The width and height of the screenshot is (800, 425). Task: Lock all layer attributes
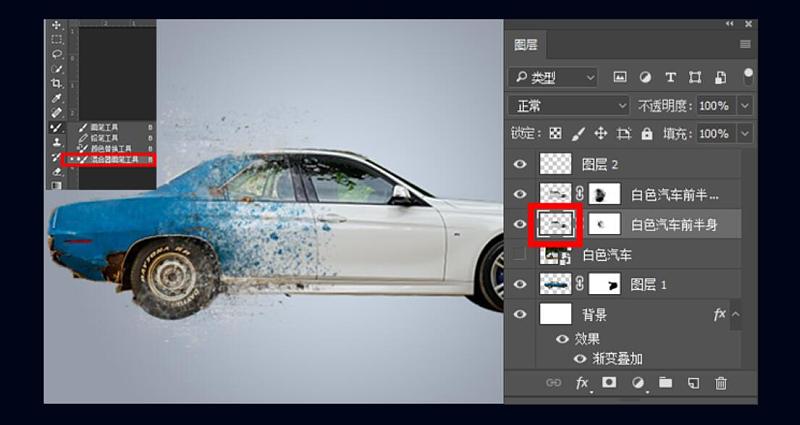(647, 134)
